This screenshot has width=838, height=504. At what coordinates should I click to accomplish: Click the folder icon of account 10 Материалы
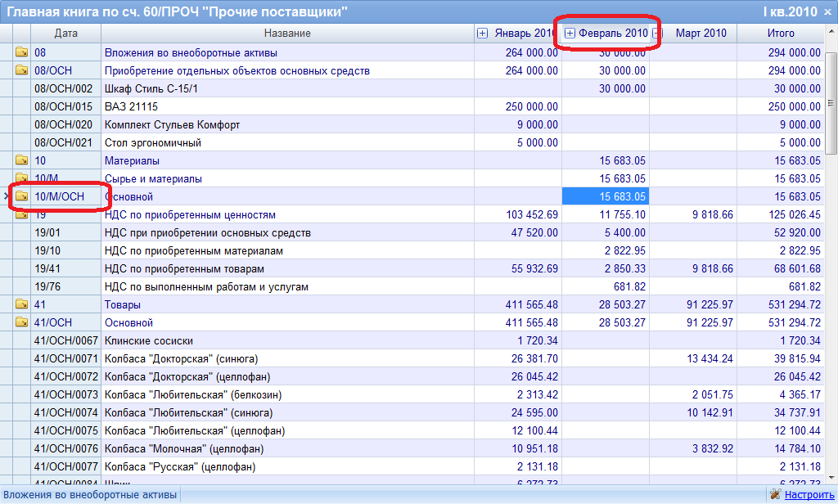point(21,160)
